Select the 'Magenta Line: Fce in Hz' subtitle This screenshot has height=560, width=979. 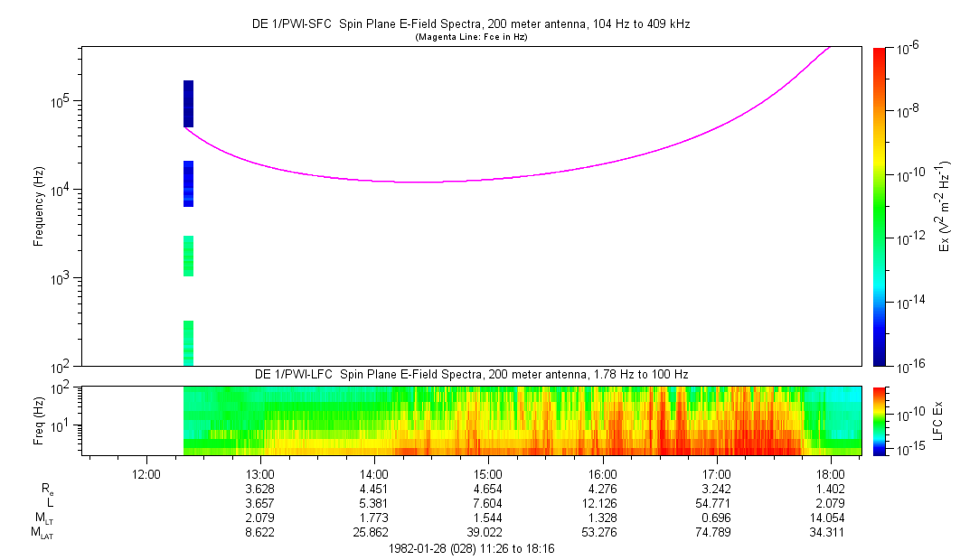[x=470, y=37]
